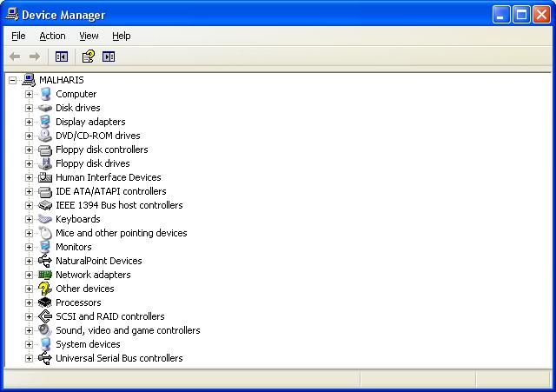Screen dimensions: 556x392
Task: Expand the Display adapters node
Action: (x=29, y=122)
